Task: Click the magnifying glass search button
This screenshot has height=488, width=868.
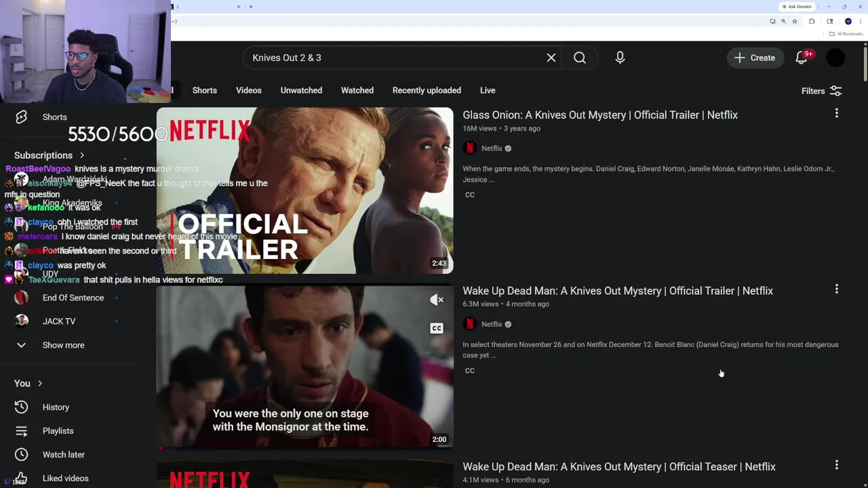Action: pos(580,58)
